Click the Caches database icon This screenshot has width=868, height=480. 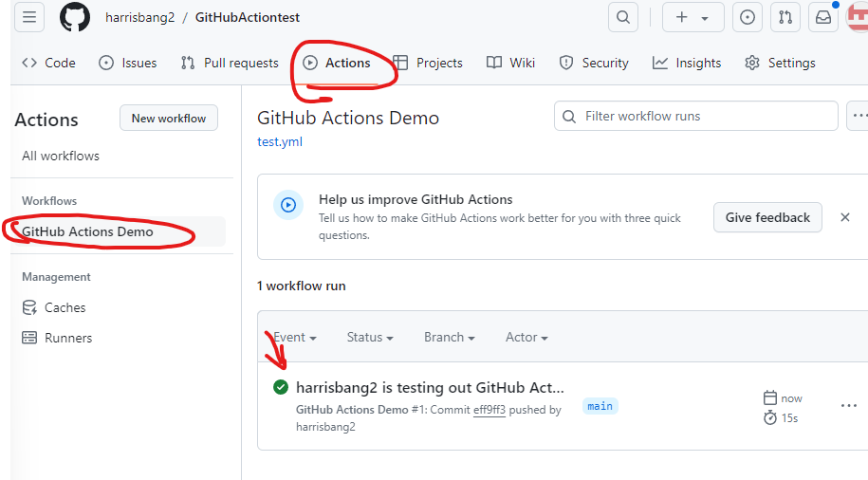pos(29,307)
